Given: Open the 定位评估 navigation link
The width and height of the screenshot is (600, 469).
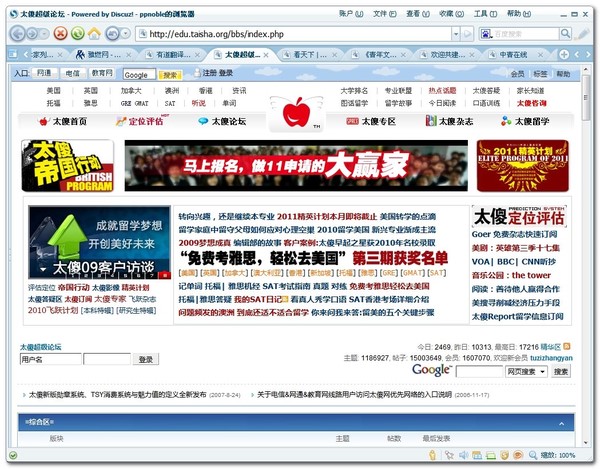Looking at the screenshot, I should (140, 121).
